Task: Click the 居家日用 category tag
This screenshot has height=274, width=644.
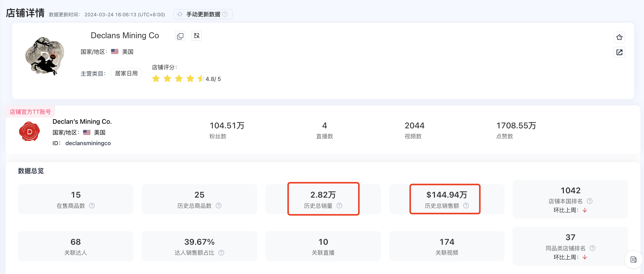Action: pyautogui.click(x=126, y=74)
